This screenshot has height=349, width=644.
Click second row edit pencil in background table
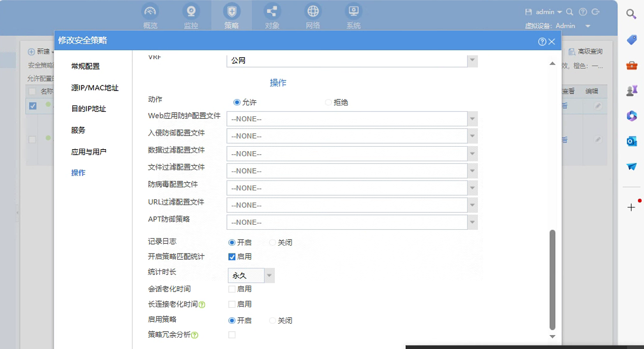598,140
